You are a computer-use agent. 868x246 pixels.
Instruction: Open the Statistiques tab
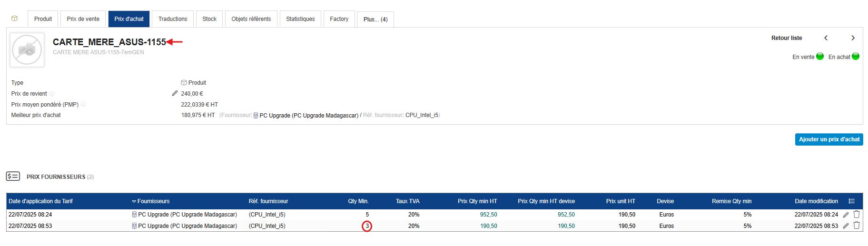coord(300,19)
